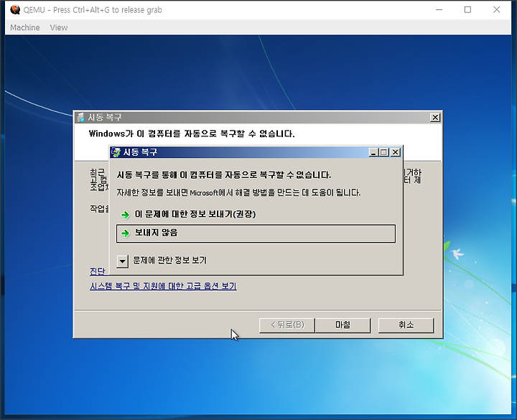Close the inner '시동 복구' dialog
Image resolution: width=517 pixels, height=420 pixels.
point(396,152)
